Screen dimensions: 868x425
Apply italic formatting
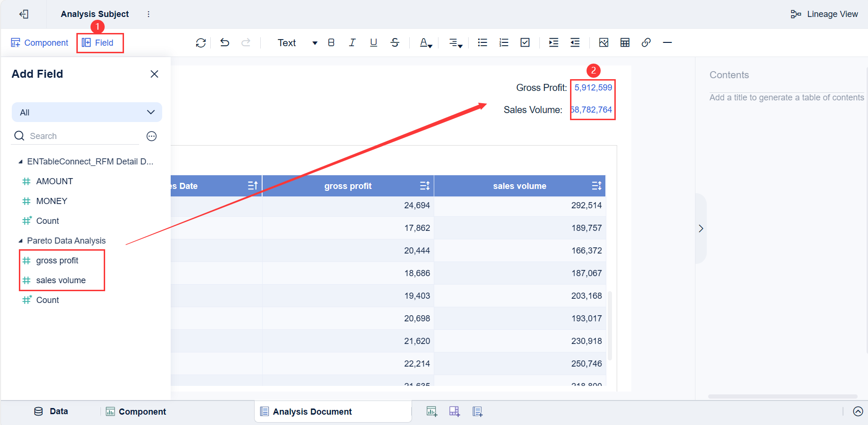click(x=352, y=42)
